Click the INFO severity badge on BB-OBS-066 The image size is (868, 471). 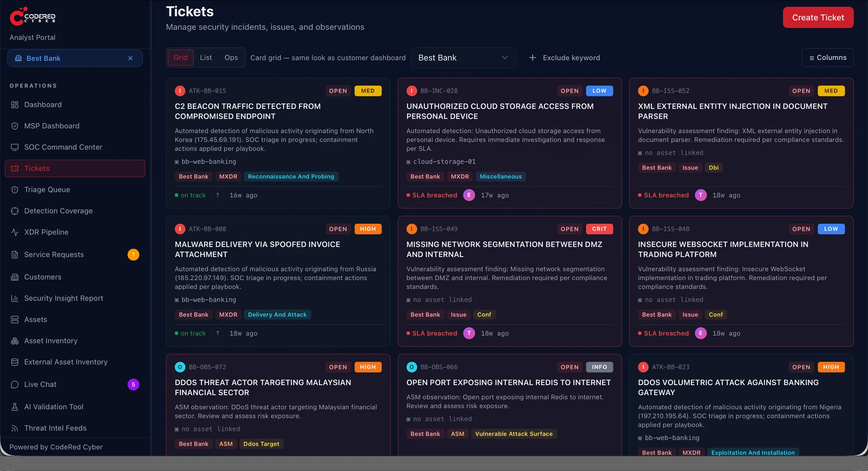599,367
